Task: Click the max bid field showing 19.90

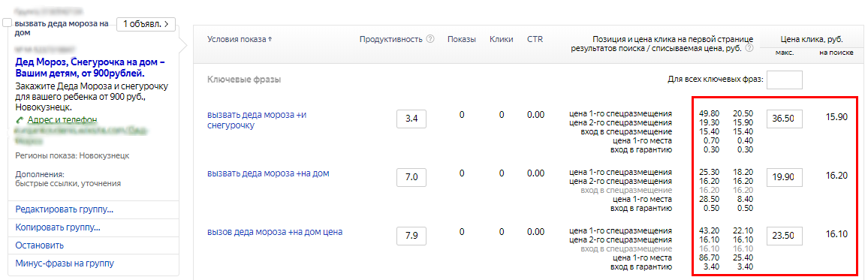Action: [x=785, y=177]
